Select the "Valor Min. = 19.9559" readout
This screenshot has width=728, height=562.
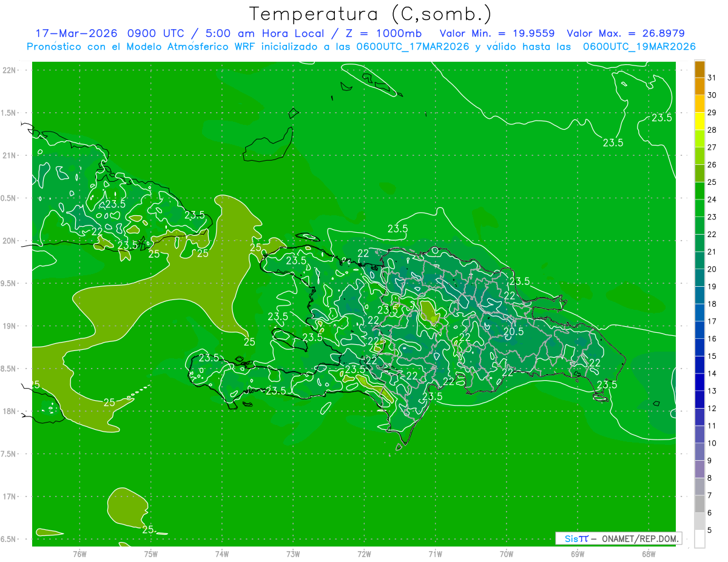[x=497, y=33]
